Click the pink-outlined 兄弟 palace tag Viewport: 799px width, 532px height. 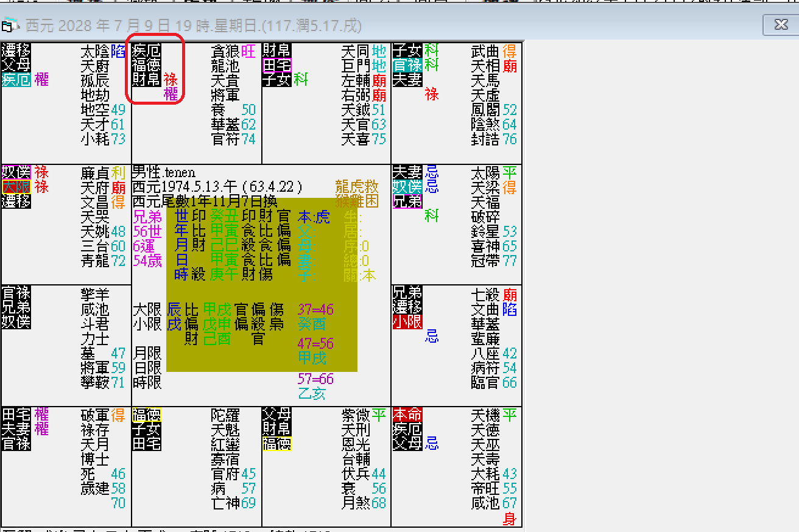(407, 201)
